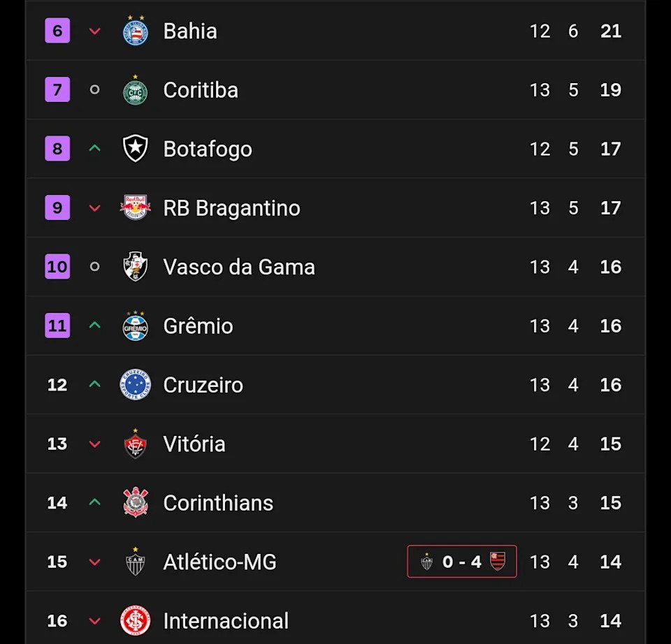Click the RB Bragantino Red Bull logo
The width and height of the screenshot is (671, 644).
click(x=136, y=208)
